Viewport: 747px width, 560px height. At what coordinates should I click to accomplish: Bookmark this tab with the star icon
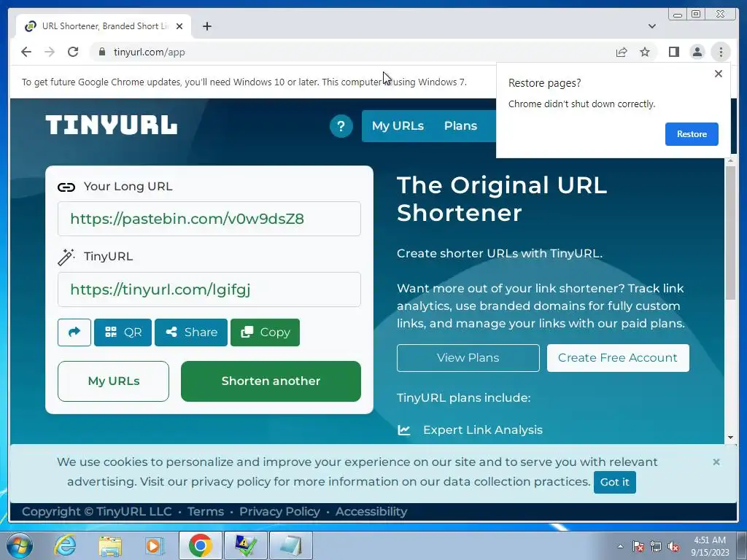(645, 52)
